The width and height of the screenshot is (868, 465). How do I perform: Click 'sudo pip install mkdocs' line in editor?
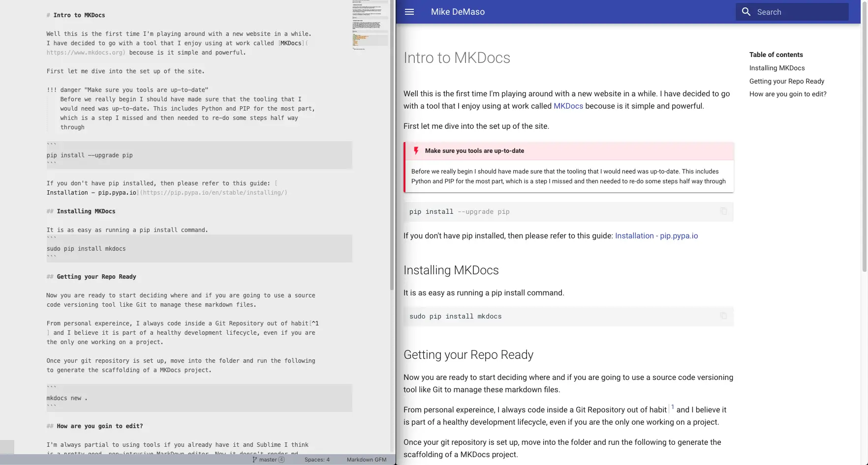point(86,249)
